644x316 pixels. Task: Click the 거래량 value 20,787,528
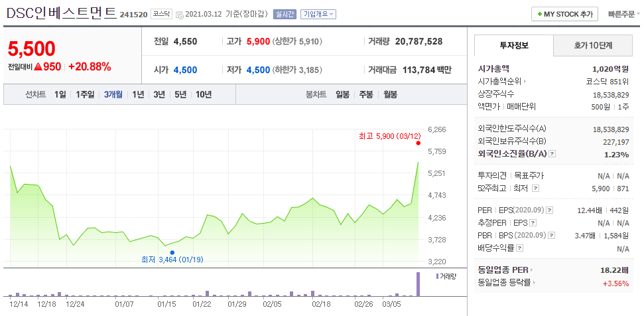pyautogui.click(x=419, y=42)
